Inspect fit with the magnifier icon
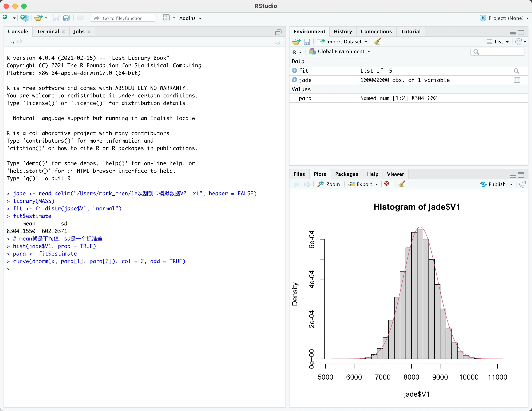The height and width of the screenshot is (411, 532). pyautogui.click(x=516, y=71)
